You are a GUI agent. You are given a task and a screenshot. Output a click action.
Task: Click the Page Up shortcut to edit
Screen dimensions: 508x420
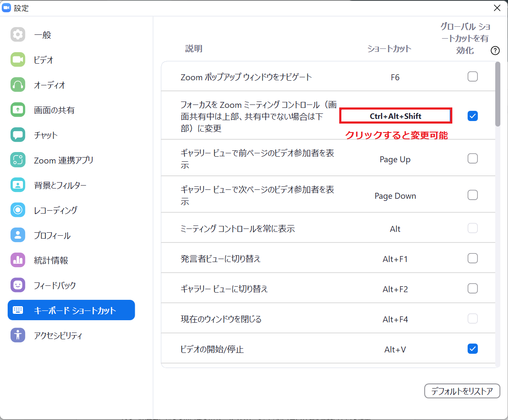(x=395, y=160)
